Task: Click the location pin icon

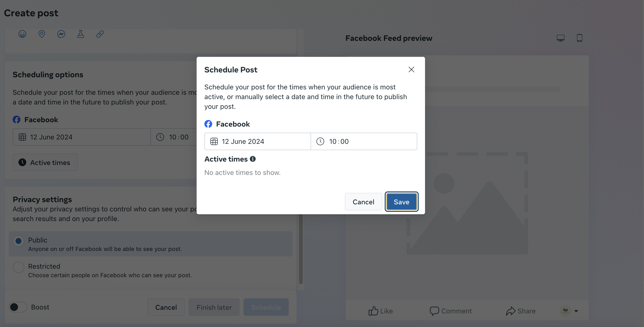Action: click(x=42, y=34)
